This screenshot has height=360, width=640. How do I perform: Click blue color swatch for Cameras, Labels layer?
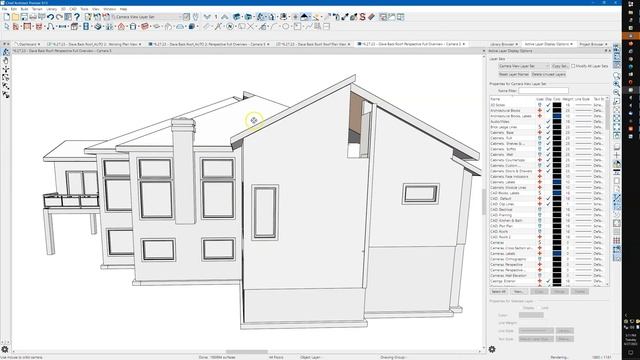[x=557, y=253]
